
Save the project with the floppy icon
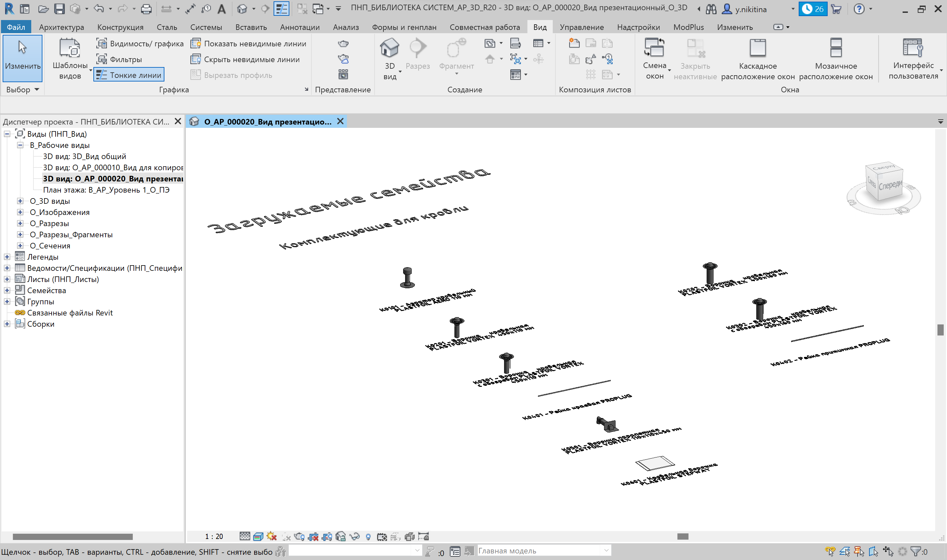pos(59,9)
